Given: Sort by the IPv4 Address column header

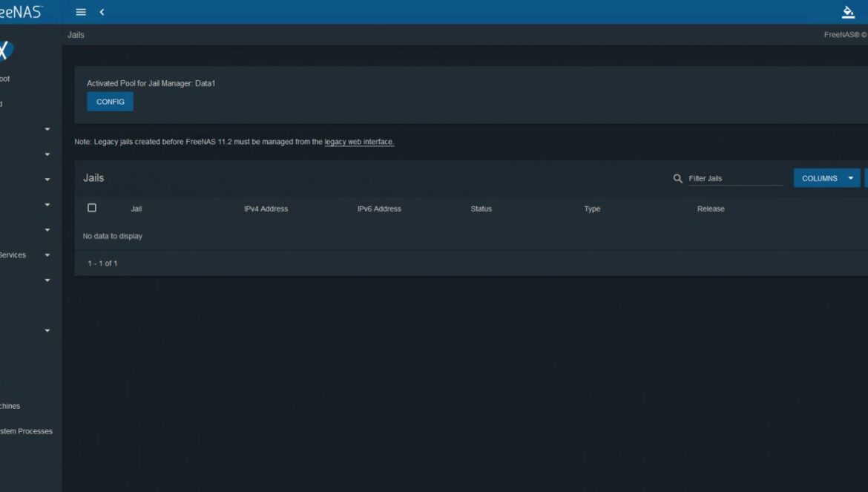Looking at the screenshot, I should [266, 209].
